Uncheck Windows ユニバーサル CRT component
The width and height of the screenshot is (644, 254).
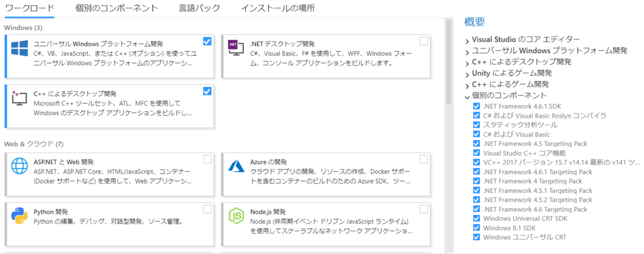(477, 237)
